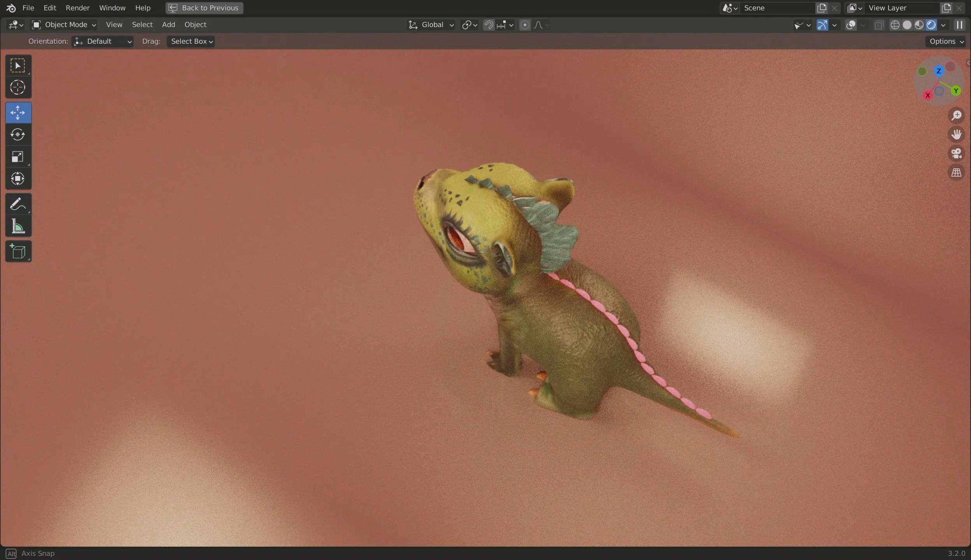Viewport: 971px width, 560px height.
Task: Open the editor type selector icon
Action: 16,25
